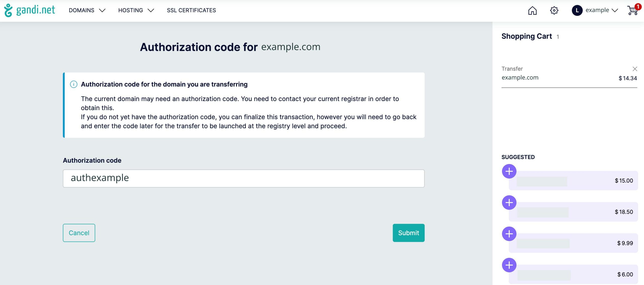Click the gandi.net logo
Screen dimensions: 644x285
pos(29,10)
